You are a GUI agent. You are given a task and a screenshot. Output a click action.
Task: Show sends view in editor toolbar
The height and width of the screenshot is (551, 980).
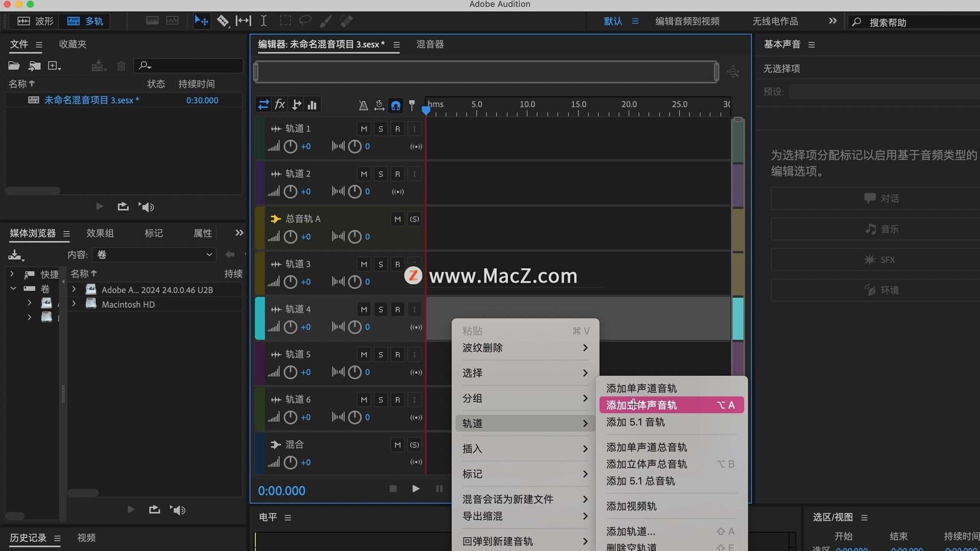pos(296,105)
